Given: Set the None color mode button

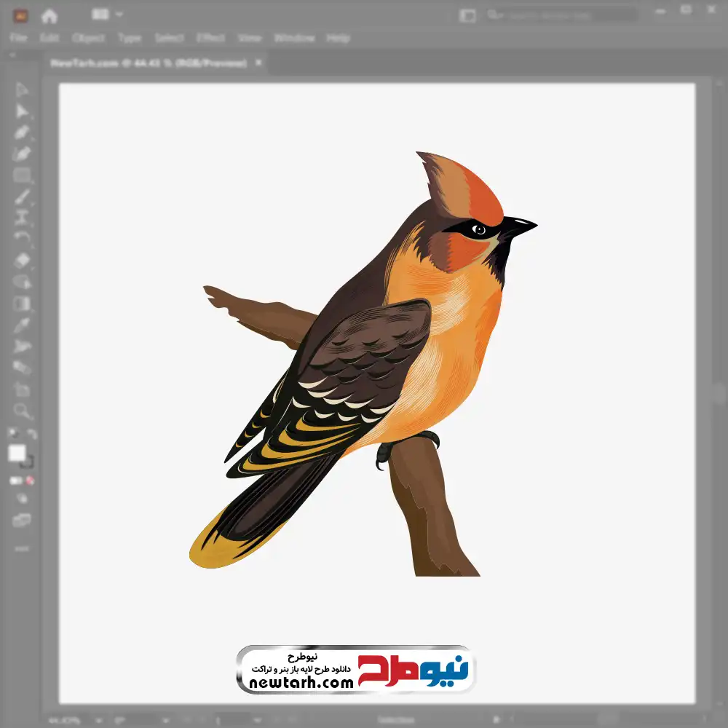Looking at the screenshot, I should click(x=31, y=480).
